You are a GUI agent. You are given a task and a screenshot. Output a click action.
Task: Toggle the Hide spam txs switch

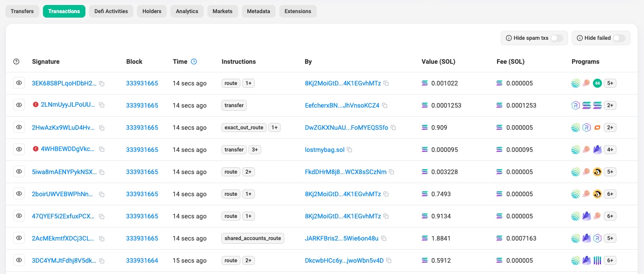tap(556, 38)
